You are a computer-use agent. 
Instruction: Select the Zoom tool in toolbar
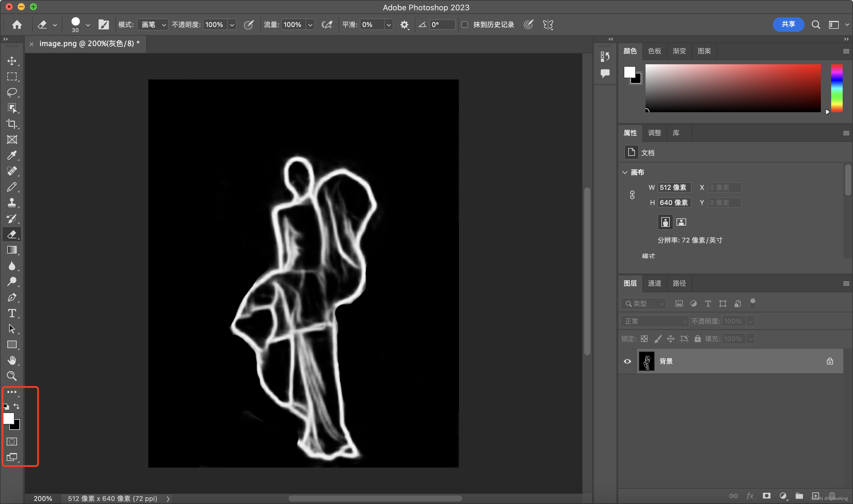click(12, 376)
